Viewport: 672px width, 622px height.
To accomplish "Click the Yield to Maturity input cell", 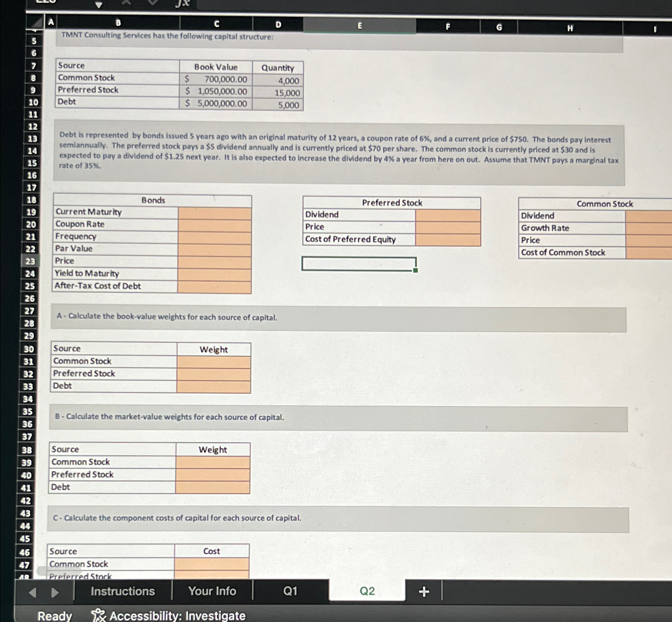I will (214, 275).
